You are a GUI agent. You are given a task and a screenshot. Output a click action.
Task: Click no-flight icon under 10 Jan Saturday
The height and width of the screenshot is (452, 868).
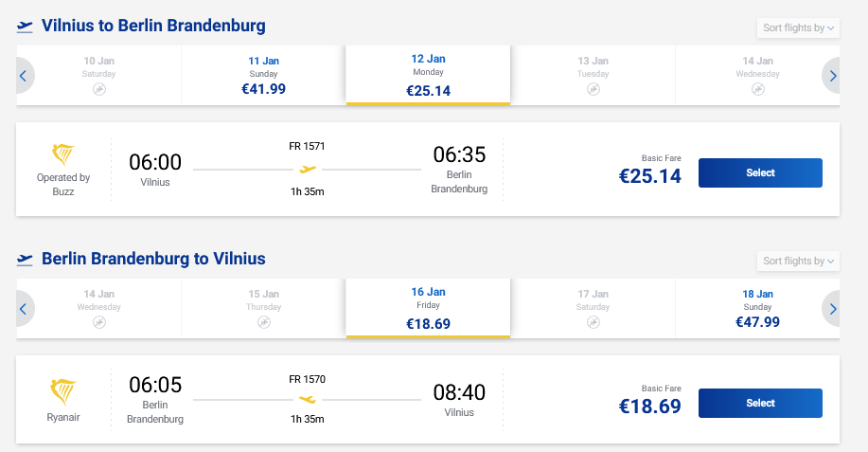pos(99,89)
